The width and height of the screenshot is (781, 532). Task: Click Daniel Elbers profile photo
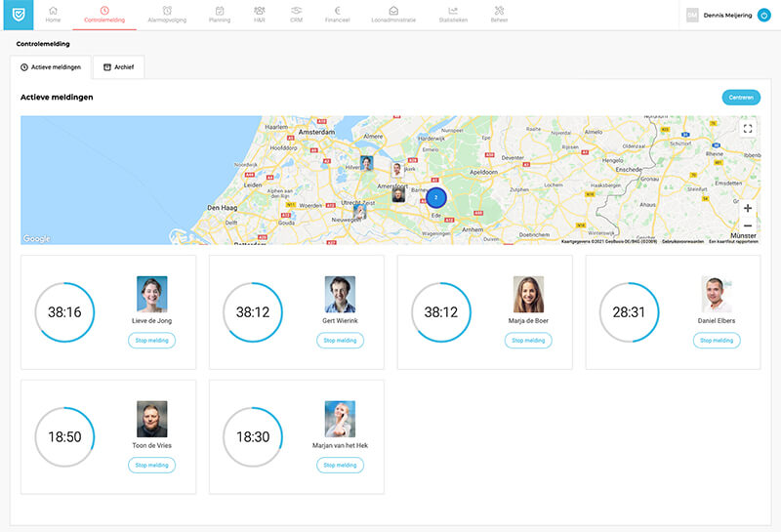click(717, 294)
